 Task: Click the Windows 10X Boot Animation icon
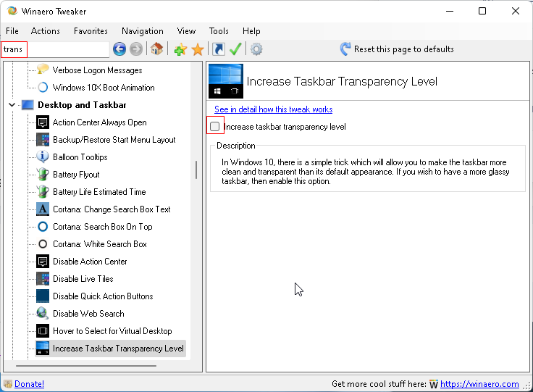pos(43,88)
